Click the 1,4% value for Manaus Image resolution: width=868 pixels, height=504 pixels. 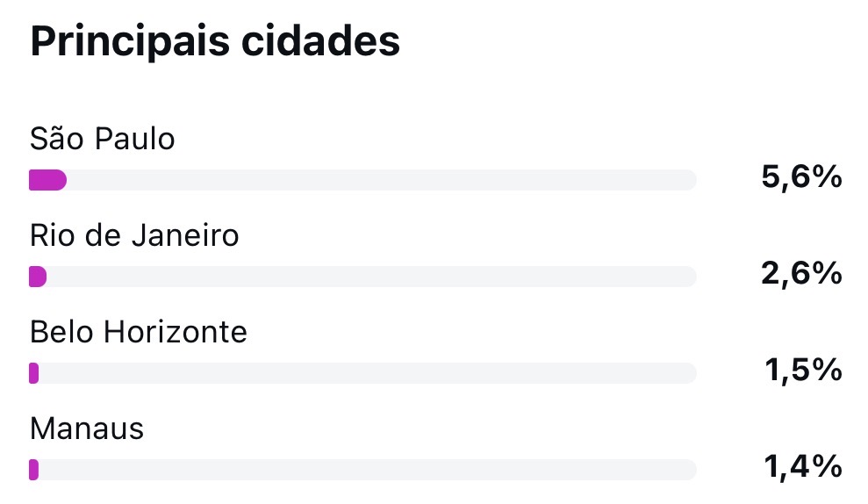pyautogui.click(x=803, y=467)
